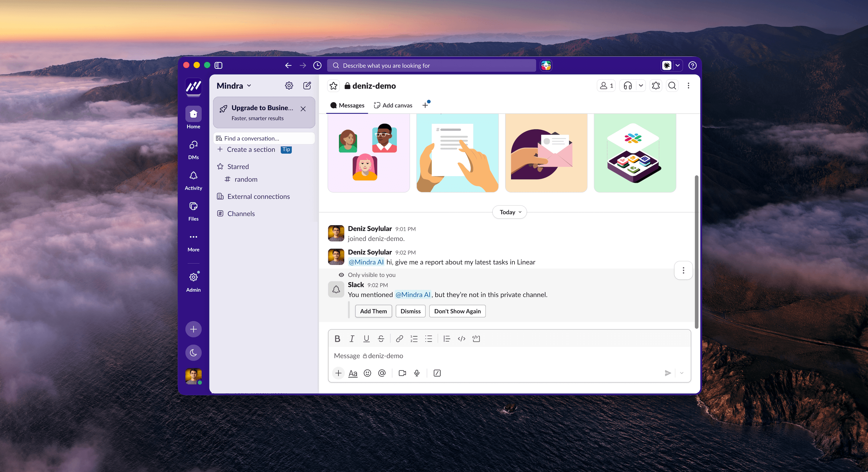This screenshot has height=472, width=868.
Task: Expand the Starred section
Action: pos(238,167)
